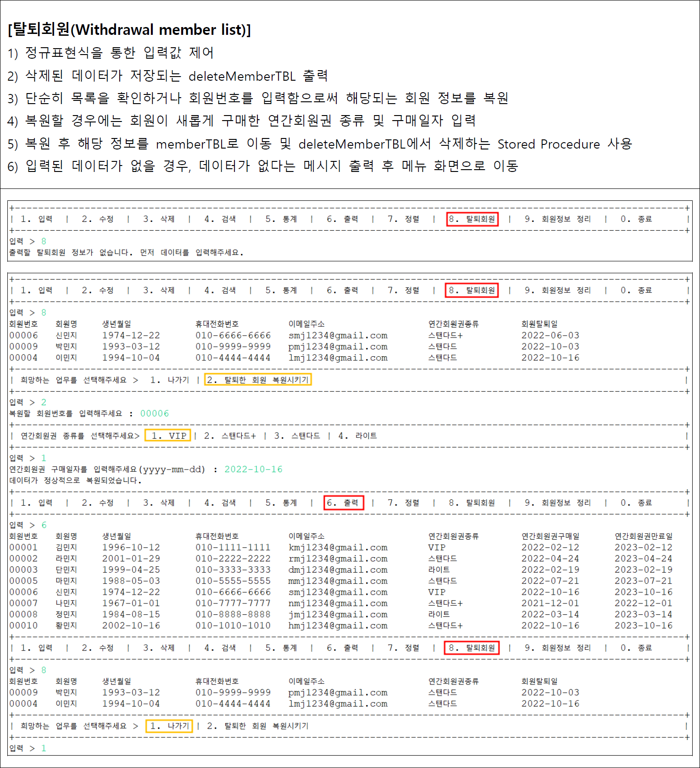This screenshot has width=700, height=768.
Task: Select purchase date '2022-02-19'
Action: point(550,569)
